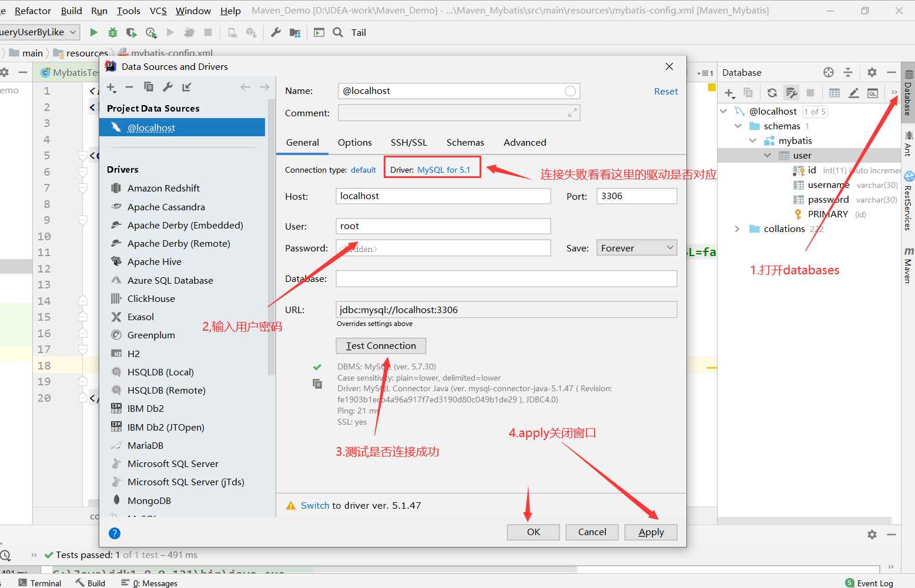915x588 pixels.
Task: Open the query console QL icon
Action: [873, 93]
